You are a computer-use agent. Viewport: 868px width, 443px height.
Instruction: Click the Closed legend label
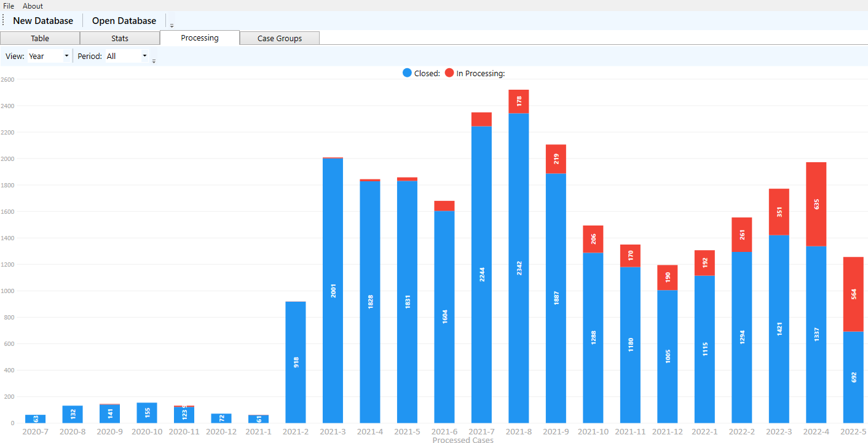click(x=427, y=73)
